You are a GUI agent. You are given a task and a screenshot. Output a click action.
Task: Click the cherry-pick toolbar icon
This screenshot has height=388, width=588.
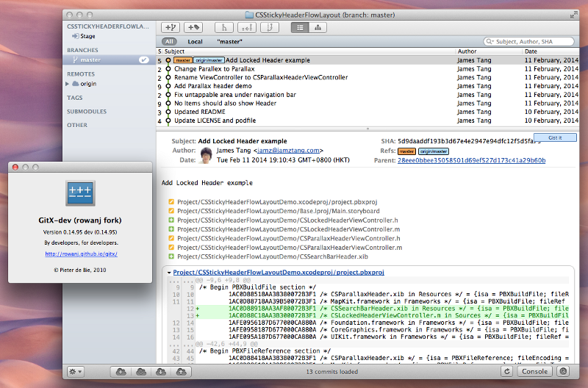247,27
